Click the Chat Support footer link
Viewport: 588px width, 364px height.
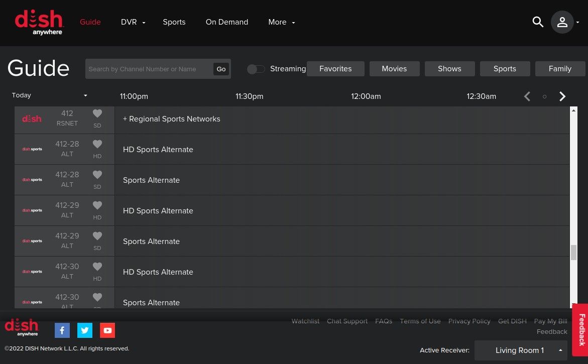tap(347, 321)
